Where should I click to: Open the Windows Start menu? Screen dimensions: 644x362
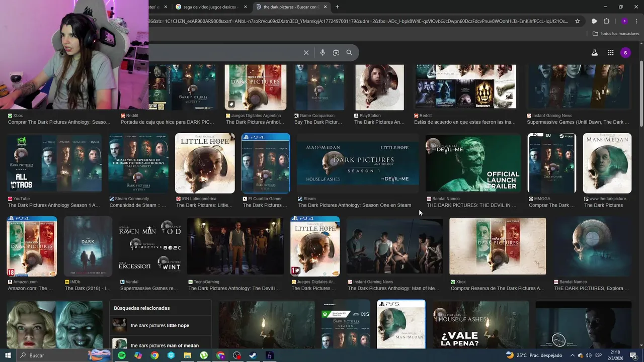[x=8, y=355]
